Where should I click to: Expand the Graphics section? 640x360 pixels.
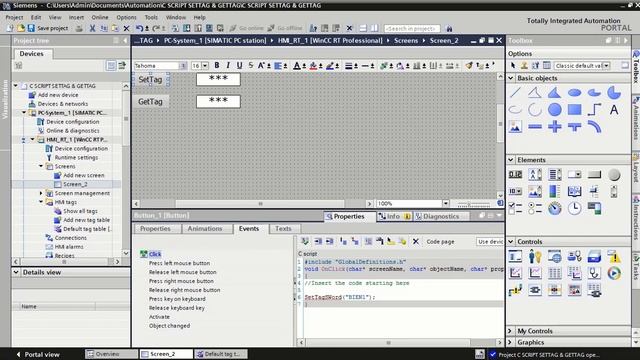[511, 342]
